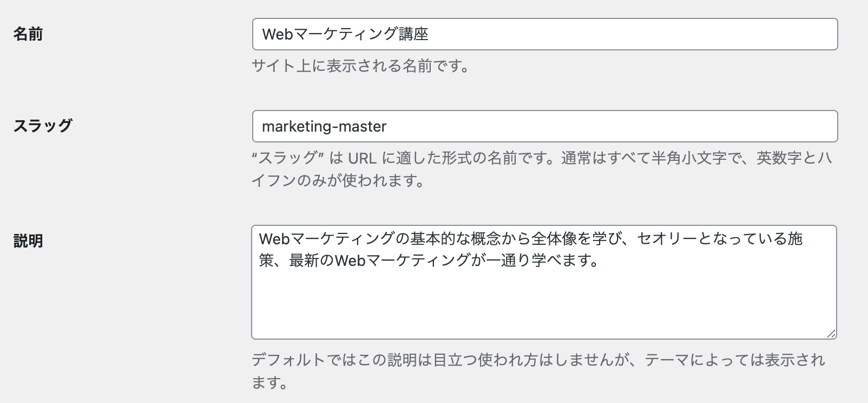
Task: Click the empty area in 説明 textarea
Action: pyautogui.click(x=543, y=309)
